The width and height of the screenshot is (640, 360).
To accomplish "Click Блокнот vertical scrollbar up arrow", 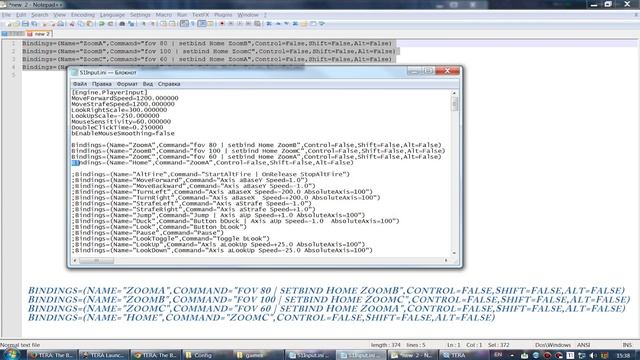I will (x=454, y=93).
